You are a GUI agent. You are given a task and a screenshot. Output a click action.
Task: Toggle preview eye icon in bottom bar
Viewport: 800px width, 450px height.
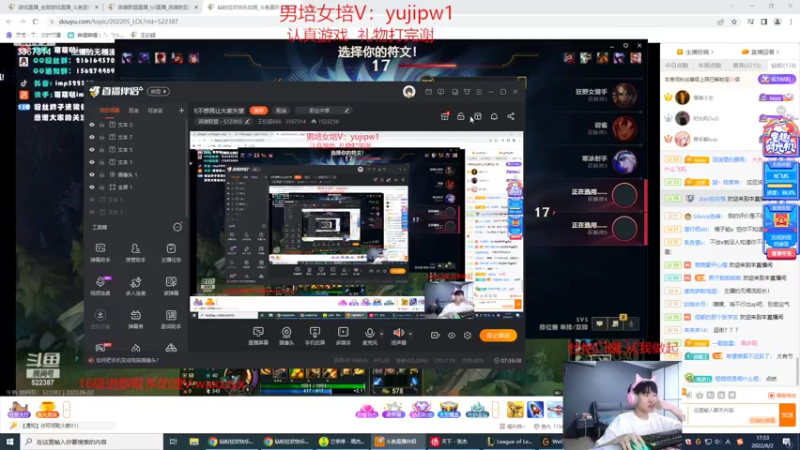[452, 335]
